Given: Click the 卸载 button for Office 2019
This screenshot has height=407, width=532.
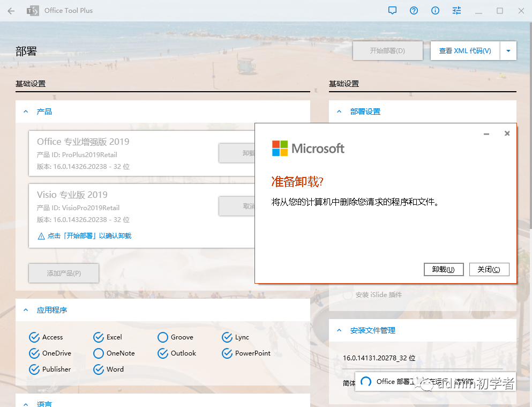Looking at the screenshot, I should (x=237, y=153).
